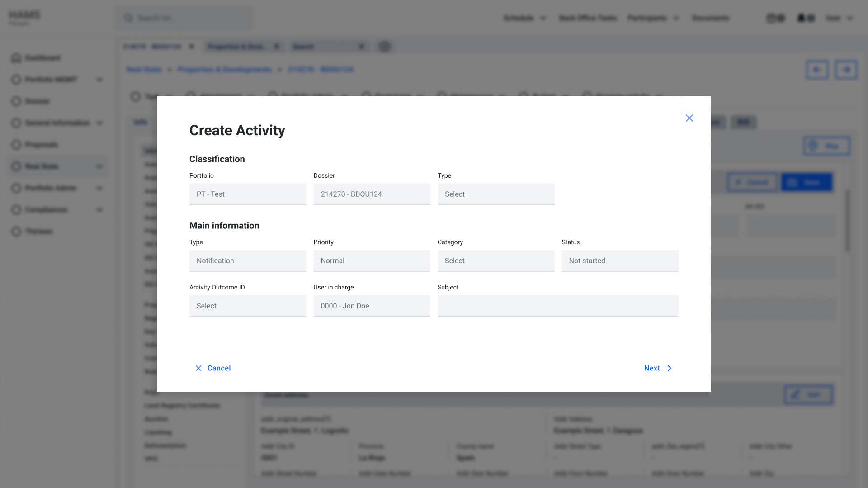Open the Status dropdown showing Not started

619,261
